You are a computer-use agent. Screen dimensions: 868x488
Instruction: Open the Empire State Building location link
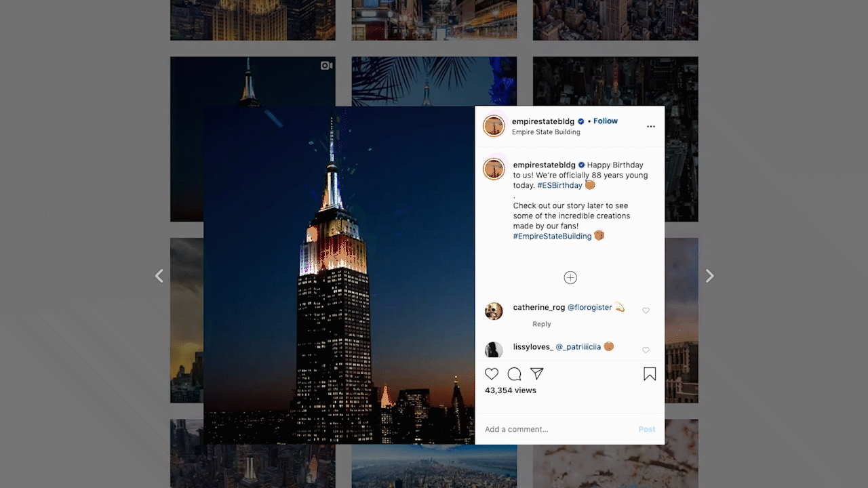pyautogui.click(x=546, y=132)
